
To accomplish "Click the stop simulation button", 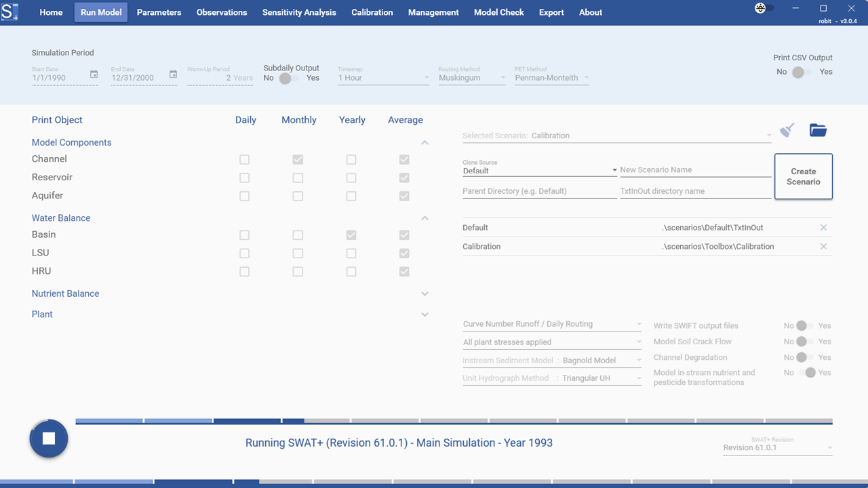I will click(49, 439).
